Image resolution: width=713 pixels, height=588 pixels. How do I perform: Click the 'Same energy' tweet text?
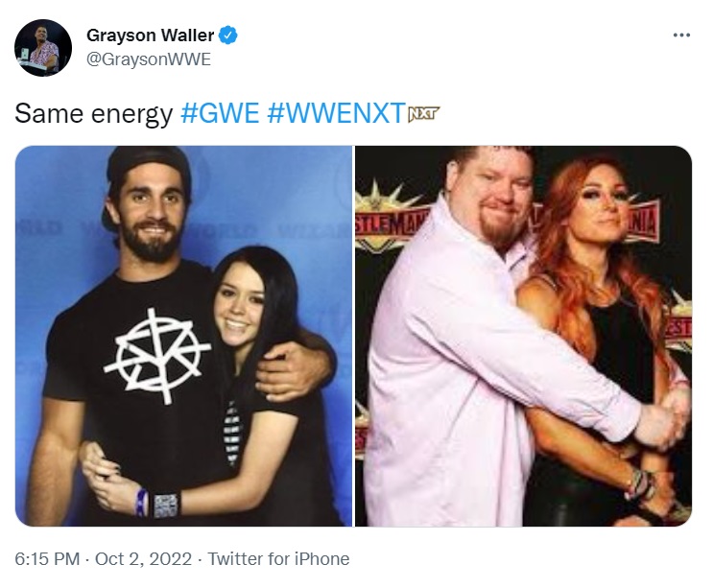tap(94, 113)
